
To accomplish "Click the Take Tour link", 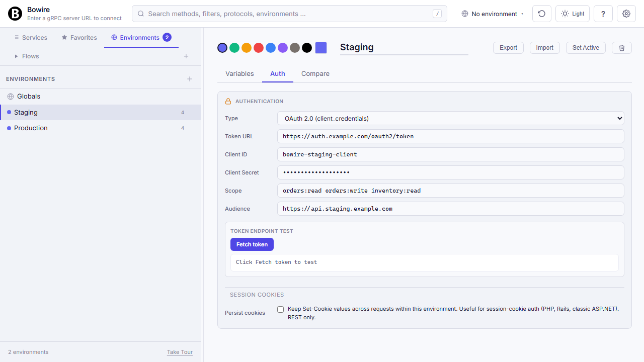I will 180,352.
